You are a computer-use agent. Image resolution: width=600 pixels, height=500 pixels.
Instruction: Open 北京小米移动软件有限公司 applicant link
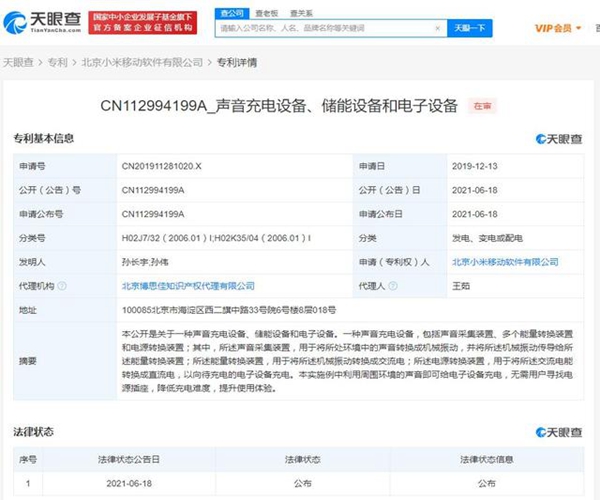point(504,262)
